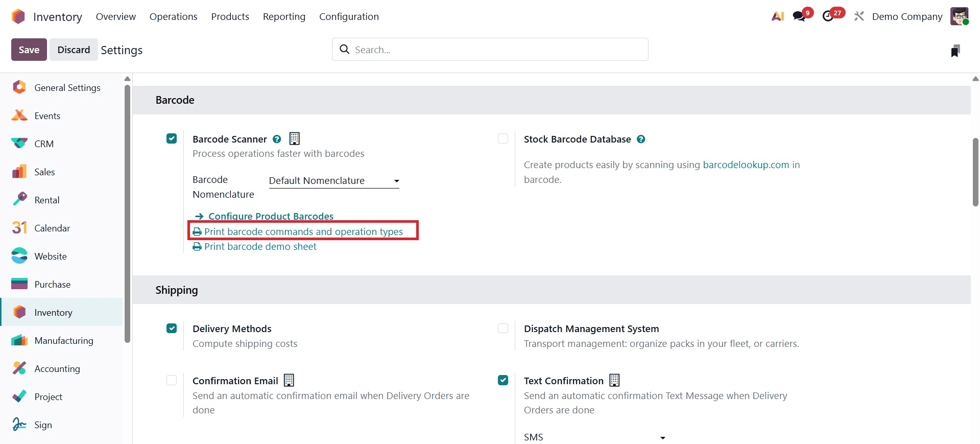
Task: Click Barcode Scanner company-specific building icon
Action: coord(295,138)
